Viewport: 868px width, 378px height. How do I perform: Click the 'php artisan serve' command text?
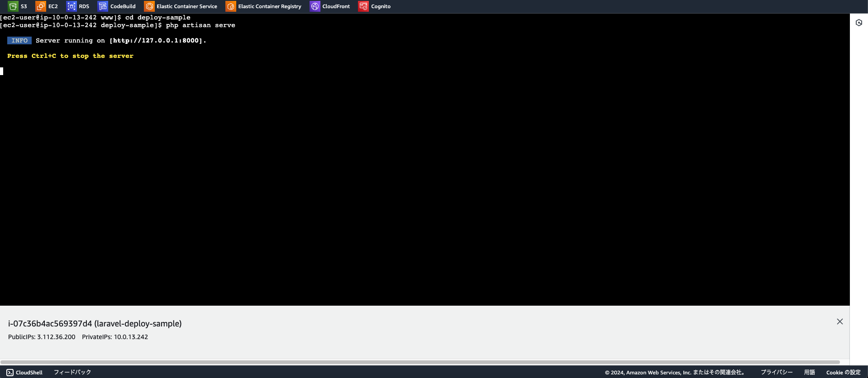pyautogui.click(x=200, y=25)
